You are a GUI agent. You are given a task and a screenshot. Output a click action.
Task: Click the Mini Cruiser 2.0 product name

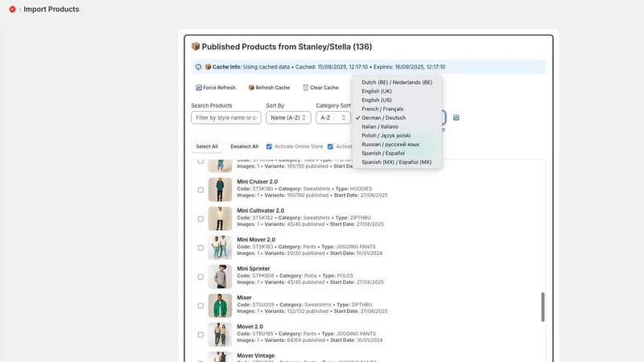point(257,182)
